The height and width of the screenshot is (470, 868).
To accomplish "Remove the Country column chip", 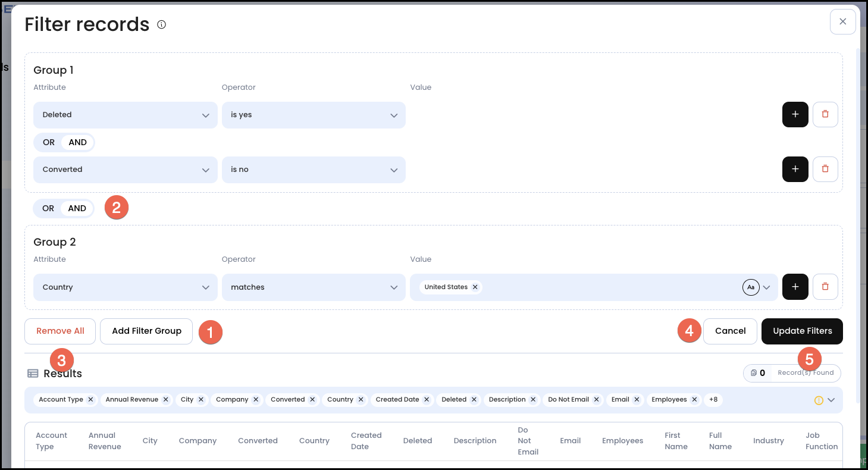I will point(361,400).
